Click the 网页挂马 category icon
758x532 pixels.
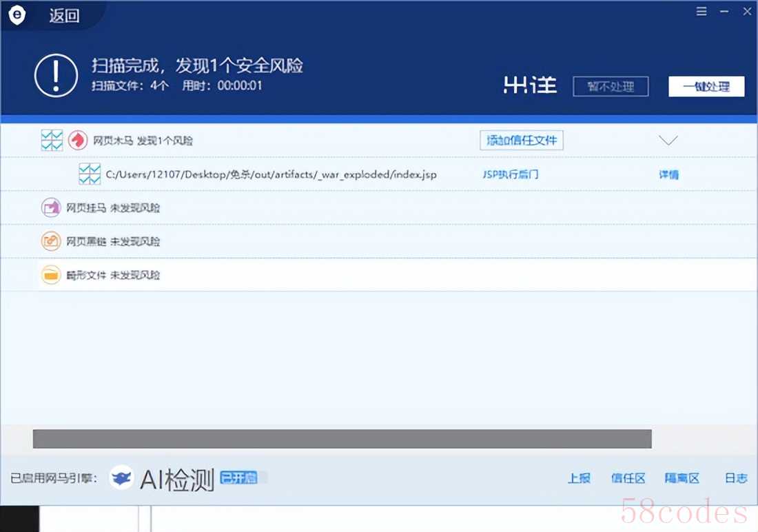51,208
